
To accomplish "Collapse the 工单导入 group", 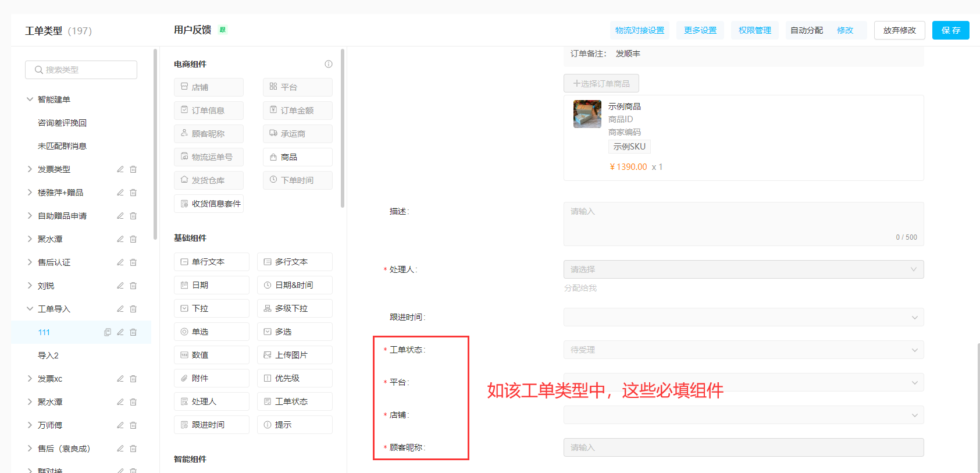I will (x=30, y=309).
